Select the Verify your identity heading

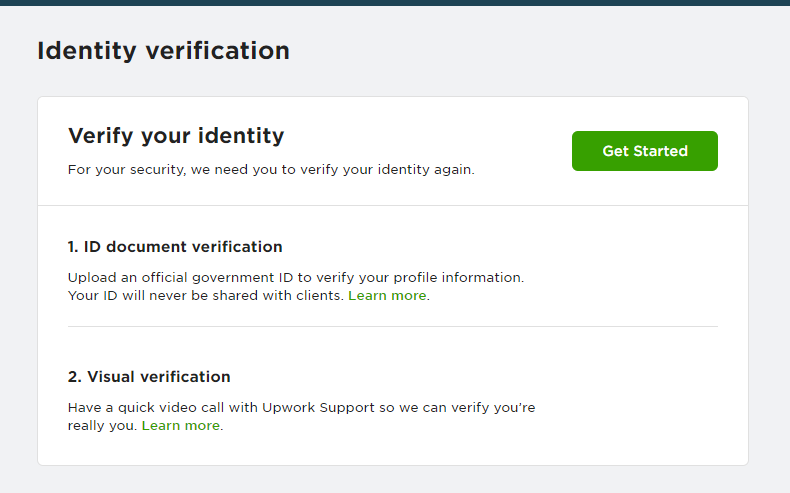coord(176,136)
